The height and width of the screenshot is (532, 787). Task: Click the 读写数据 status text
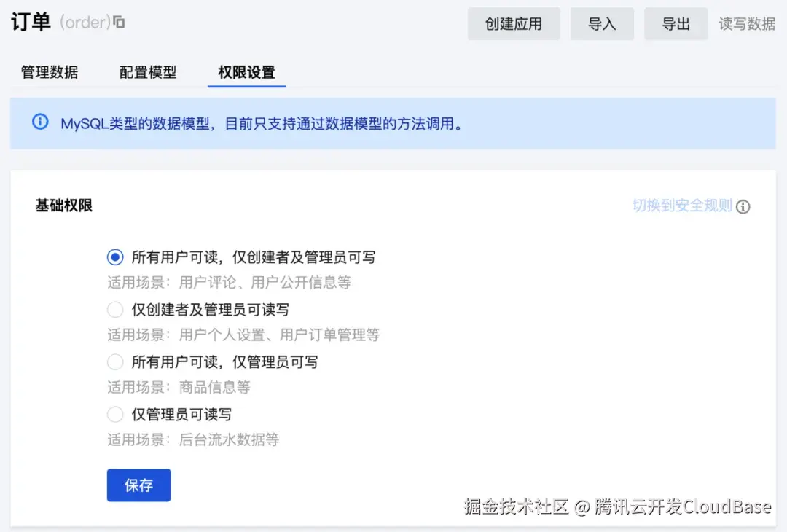pos(746,23)
